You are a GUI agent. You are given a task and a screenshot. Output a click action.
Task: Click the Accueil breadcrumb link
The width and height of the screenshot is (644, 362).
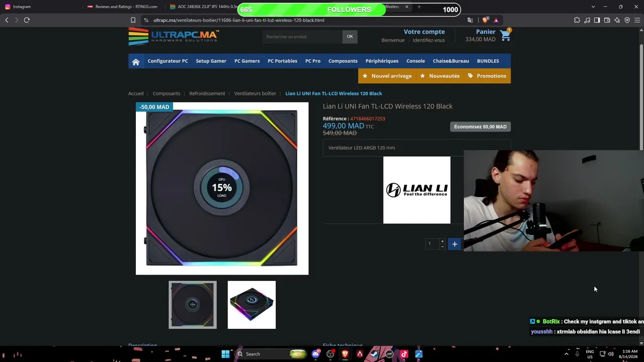pos(136,94)
